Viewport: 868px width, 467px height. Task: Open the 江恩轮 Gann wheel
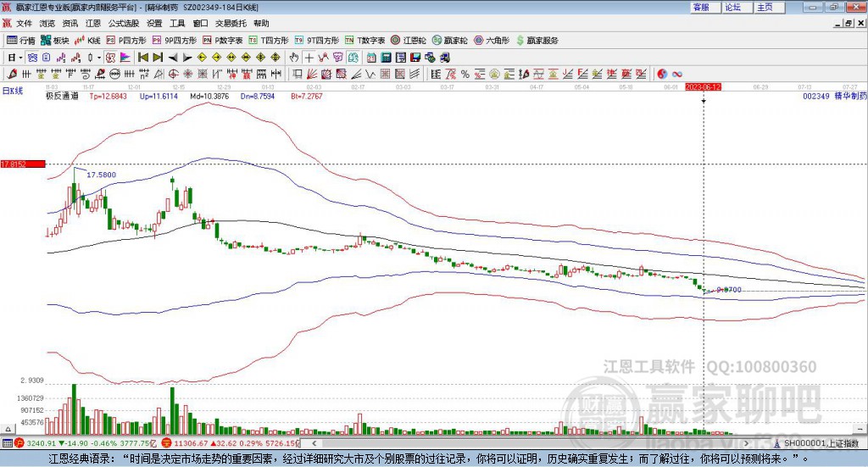coord(409,41)
